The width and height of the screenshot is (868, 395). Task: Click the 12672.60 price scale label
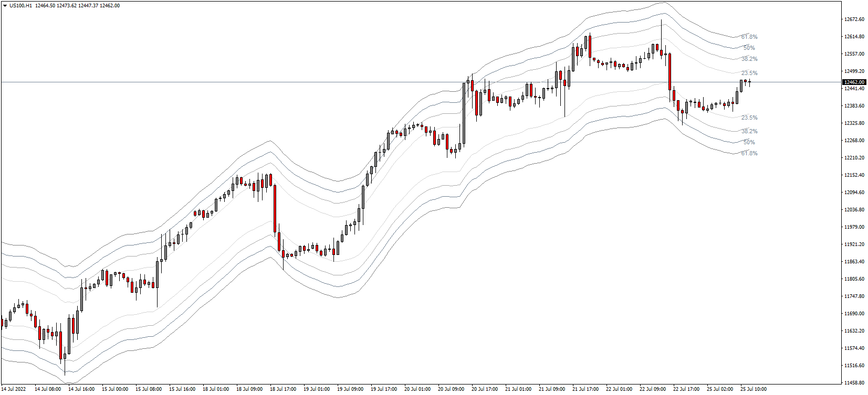tap(854, 19)
